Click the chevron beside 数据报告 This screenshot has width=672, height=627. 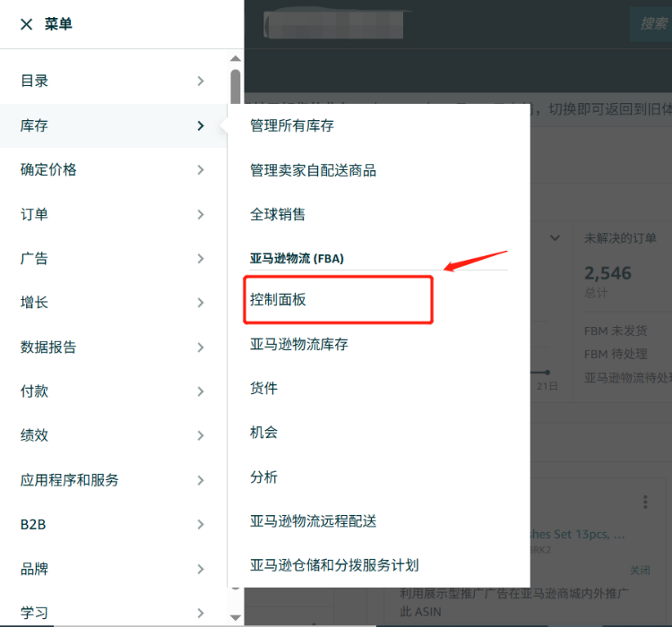point(201,348)
